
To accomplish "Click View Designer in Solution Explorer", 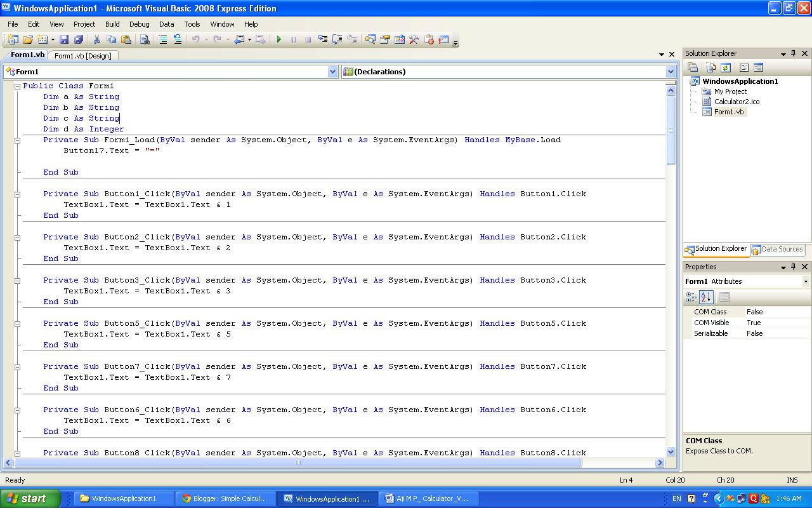I will (x=758, y=67).
